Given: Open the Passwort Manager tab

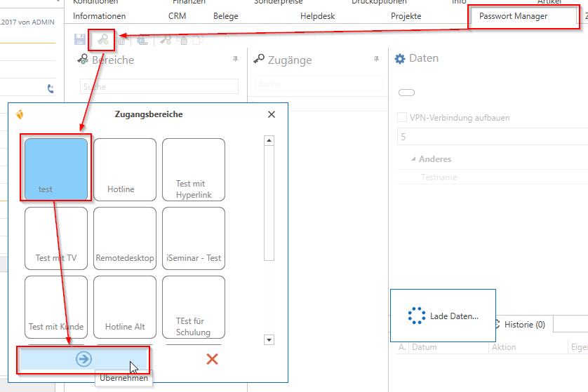Looking at the screenshot, I should tap(513, 16).
